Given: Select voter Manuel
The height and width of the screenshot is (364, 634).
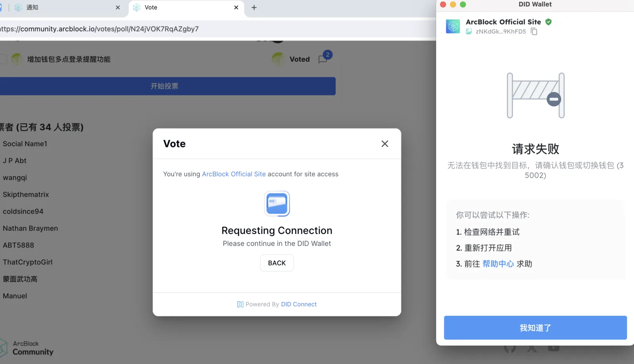Looking at the screenshot, I should (15, 296).
